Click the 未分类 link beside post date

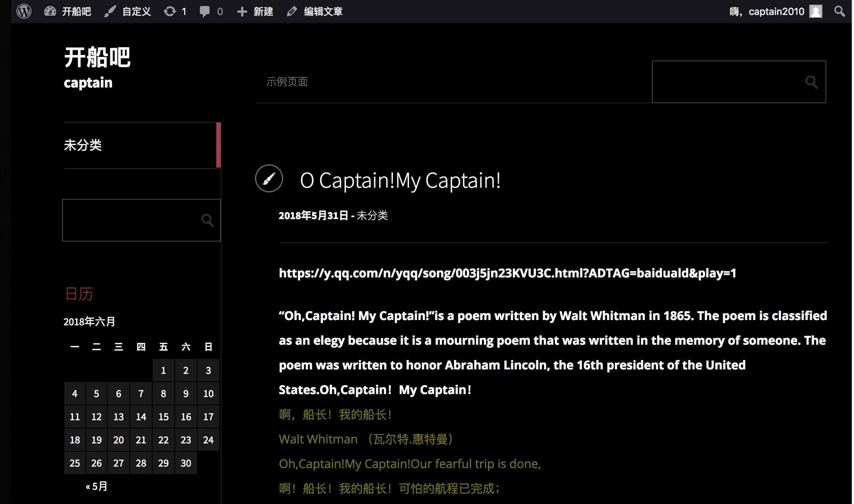(372, 215)
